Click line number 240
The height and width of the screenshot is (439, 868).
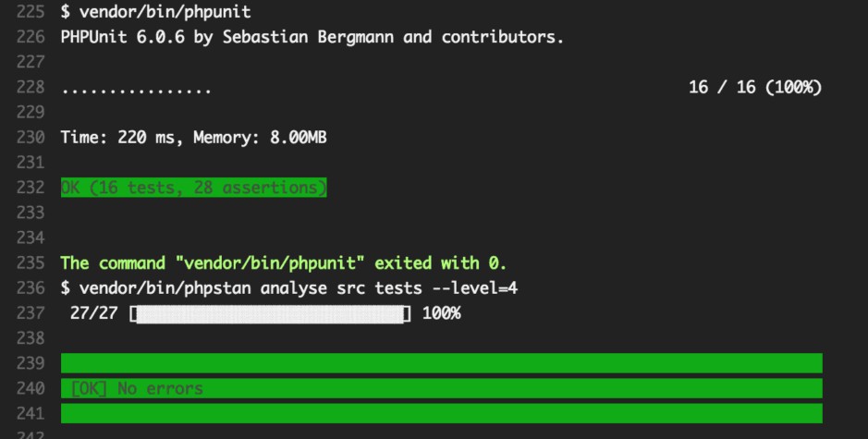point(31,388)
